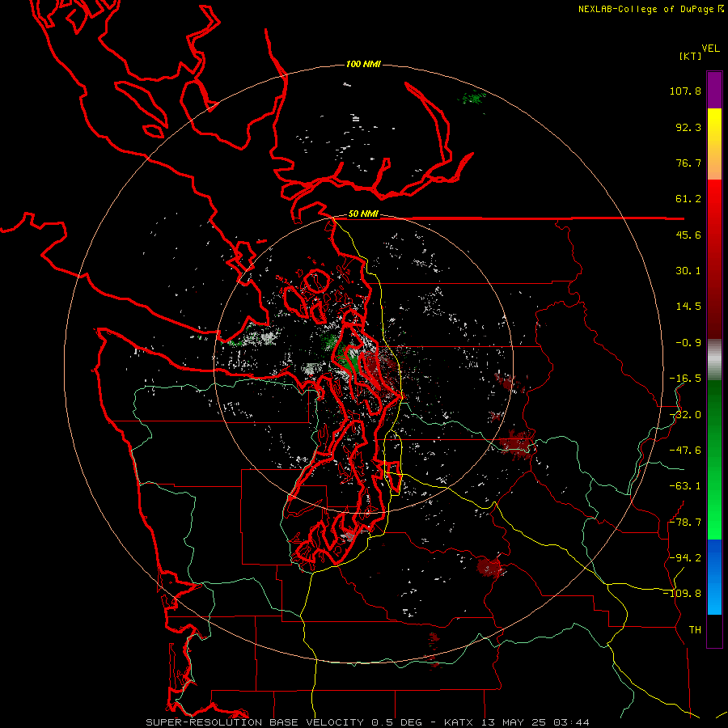Click the TH legend label

point(695,630)
